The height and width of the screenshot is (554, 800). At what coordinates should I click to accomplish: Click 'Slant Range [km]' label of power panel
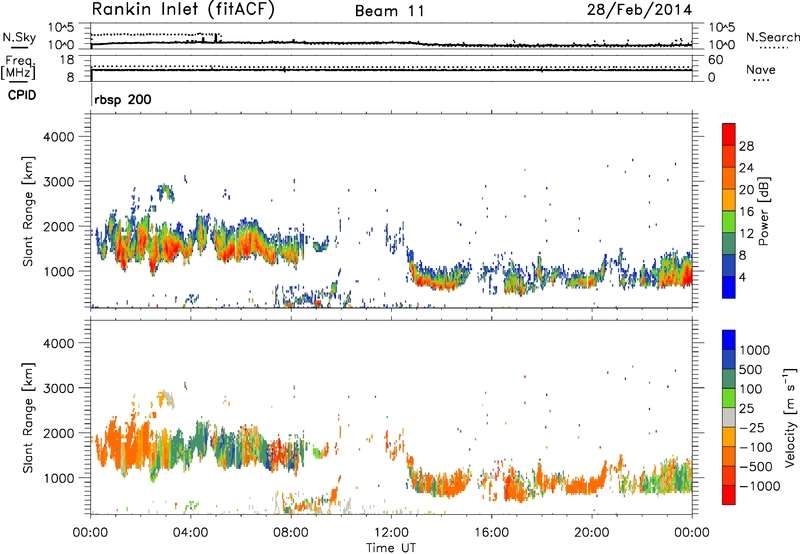(28, 211)
